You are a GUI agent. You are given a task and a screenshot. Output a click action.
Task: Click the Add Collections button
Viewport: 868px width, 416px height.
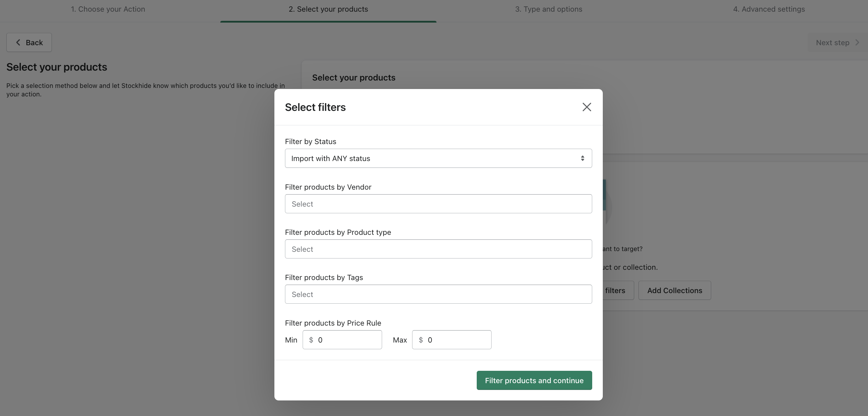coord(674,290)
